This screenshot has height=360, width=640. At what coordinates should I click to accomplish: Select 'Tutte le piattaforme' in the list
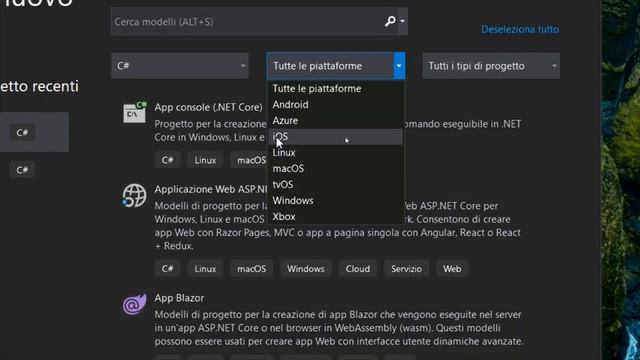(x=335, y=89)
